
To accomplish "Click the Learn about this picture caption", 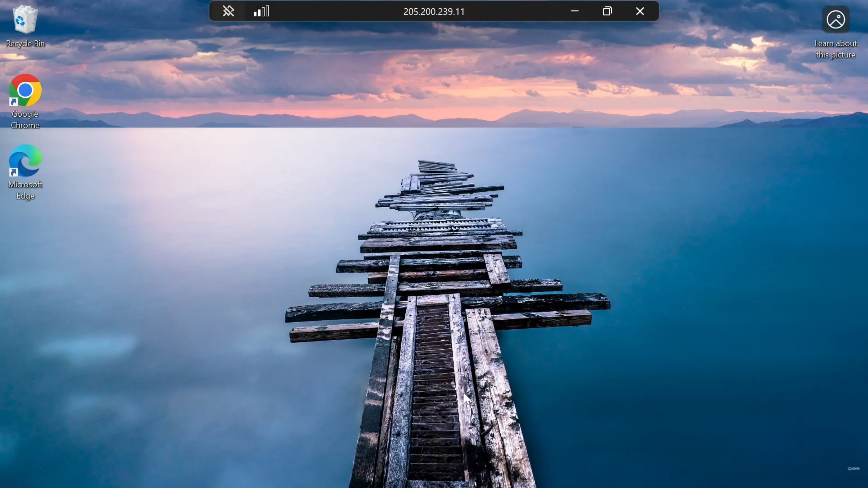I will [836, 49].
